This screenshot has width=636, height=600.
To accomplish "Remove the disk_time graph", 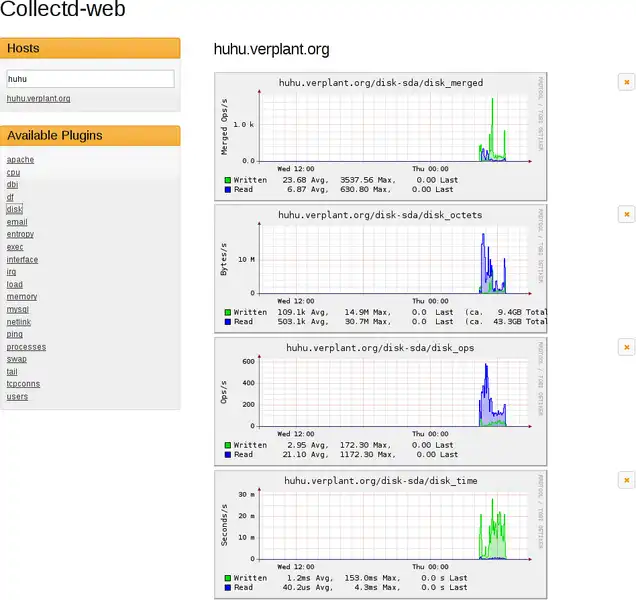I will point(626,480).
